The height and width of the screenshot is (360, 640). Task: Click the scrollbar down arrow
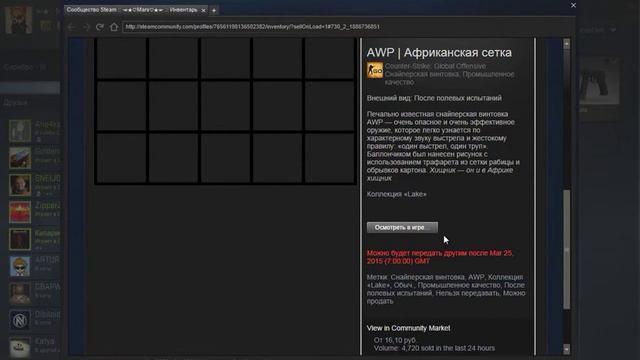coord(566,349)
